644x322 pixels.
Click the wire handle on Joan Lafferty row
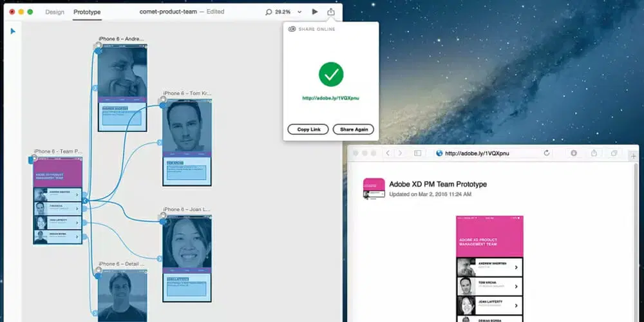coord(84,223)
